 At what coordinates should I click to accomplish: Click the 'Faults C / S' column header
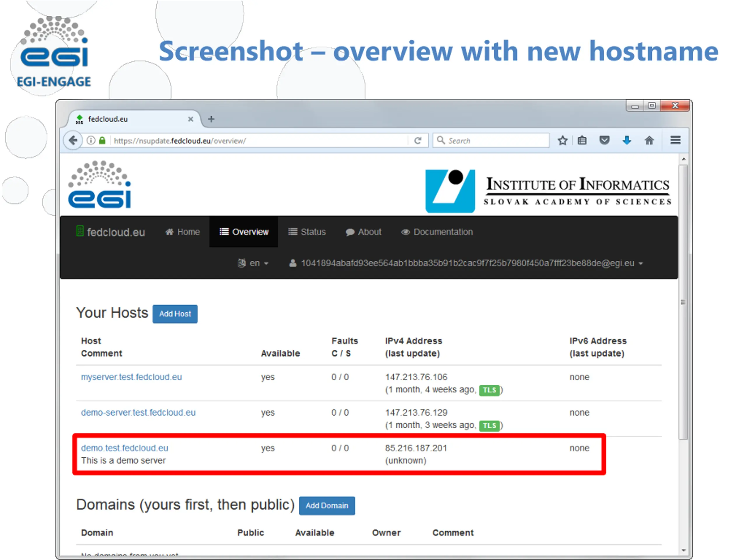pos(344,347)
